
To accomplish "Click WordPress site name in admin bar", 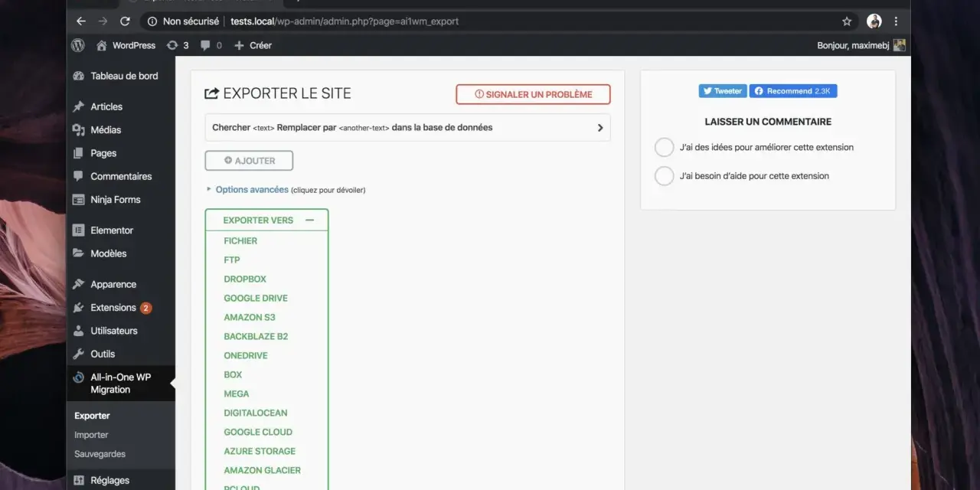I will point(126,45).
